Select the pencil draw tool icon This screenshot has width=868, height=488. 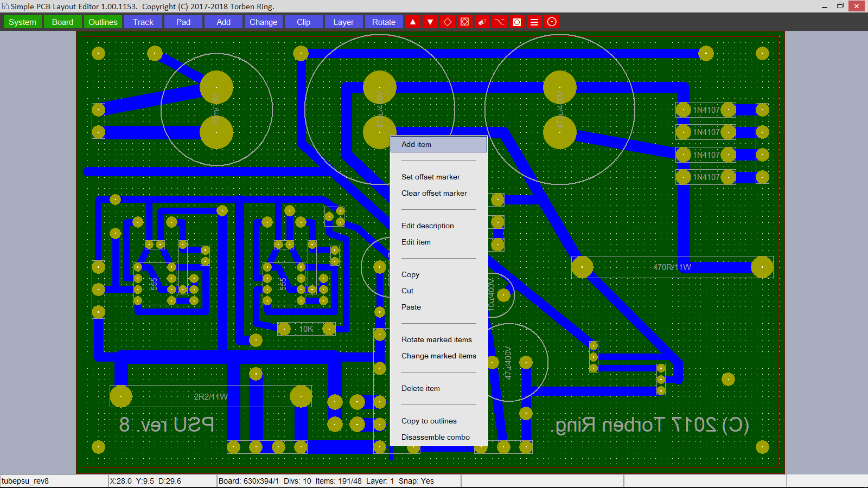pos(482,22)
